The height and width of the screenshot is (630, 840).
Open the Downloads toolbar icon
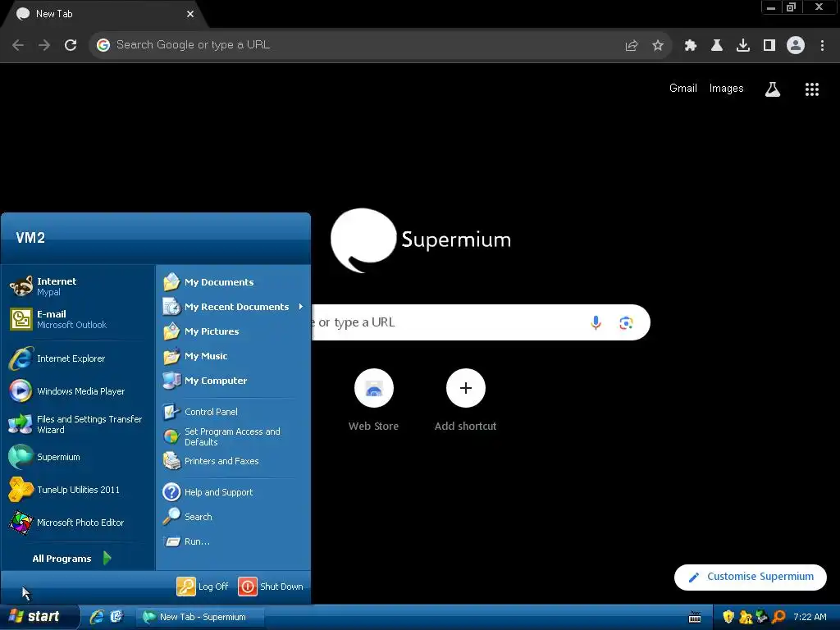coord(743,46)
